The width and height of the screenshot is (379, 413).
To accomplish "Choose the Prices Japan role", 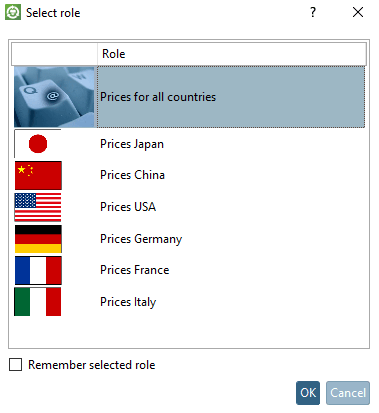I will [x=132, y=144].
